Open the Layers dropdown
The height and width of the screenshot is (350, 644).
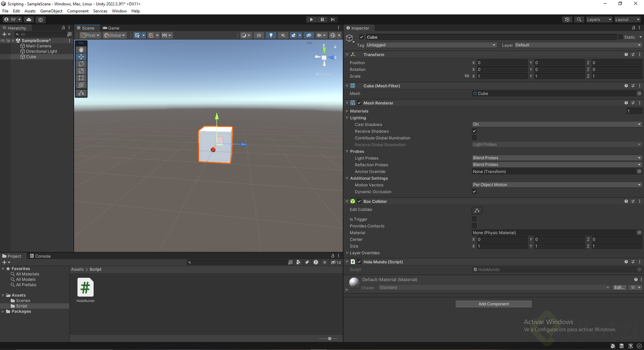pos(599,19)
